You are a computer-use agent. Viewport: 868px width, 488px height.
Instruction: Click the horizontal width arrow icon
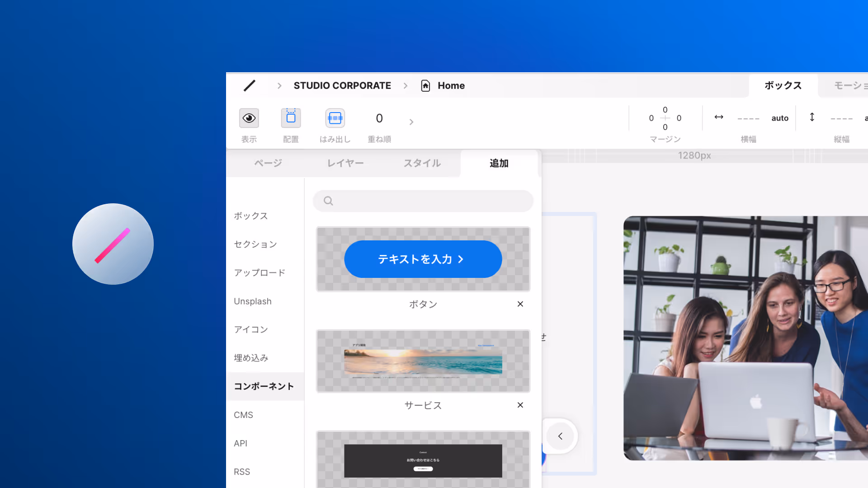(x=719, y=117)
